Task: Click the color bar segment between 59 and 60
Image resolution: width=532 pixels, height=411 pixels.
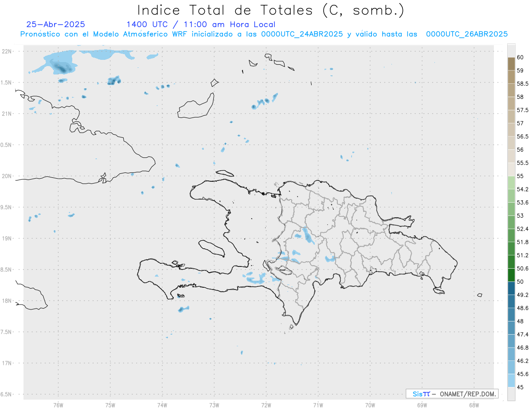Action: point(511,64)
